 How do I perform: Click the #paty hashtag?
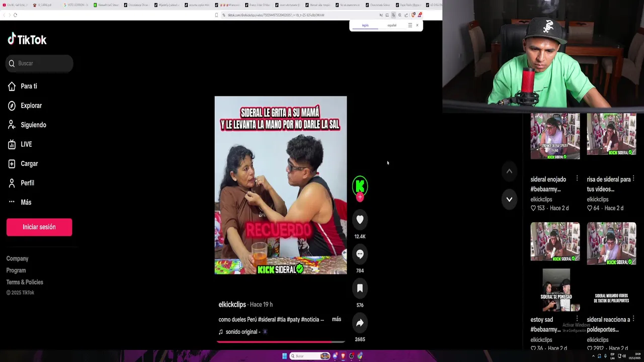click(293, 319)
